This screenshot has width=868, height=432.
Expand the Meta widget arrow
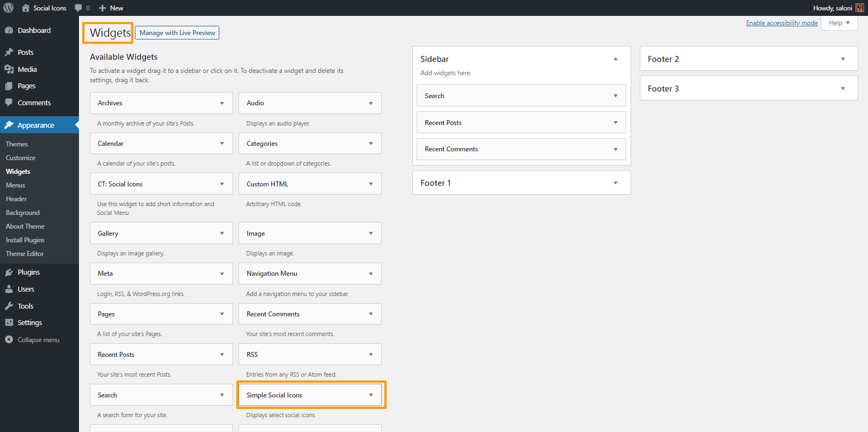222,274
